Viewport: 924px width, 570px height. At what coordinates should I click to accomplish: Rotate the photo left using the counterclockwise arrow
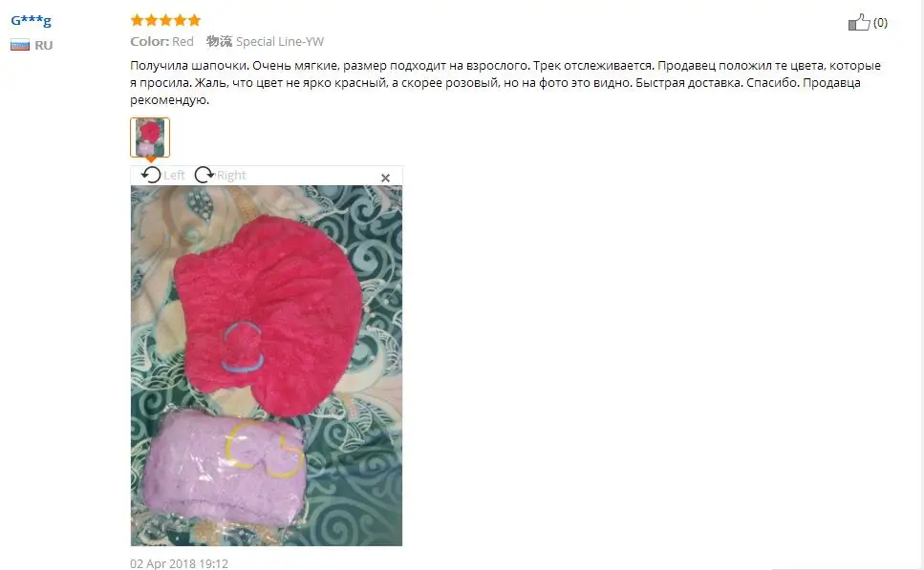(151, 175)
